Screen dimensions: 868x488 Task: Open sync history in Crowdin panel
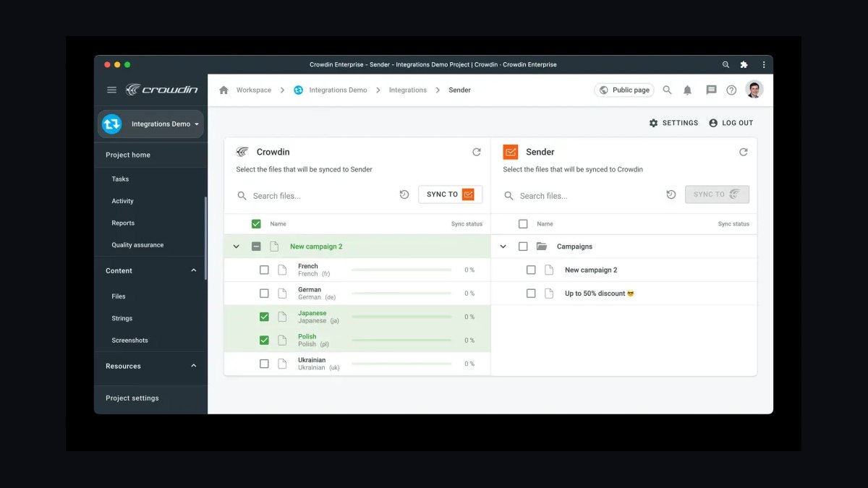click(x=404, y=194)
